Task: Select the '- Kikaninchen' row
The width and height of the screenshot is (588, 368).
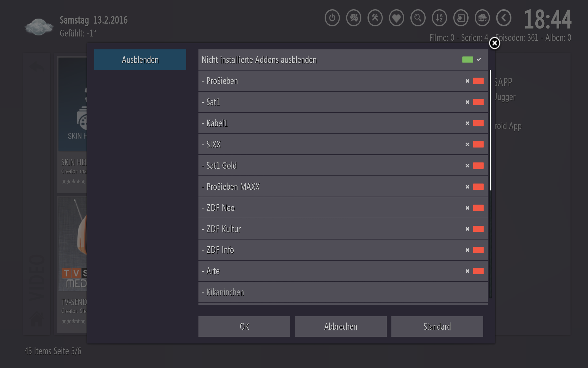Action: coord(343,292)
